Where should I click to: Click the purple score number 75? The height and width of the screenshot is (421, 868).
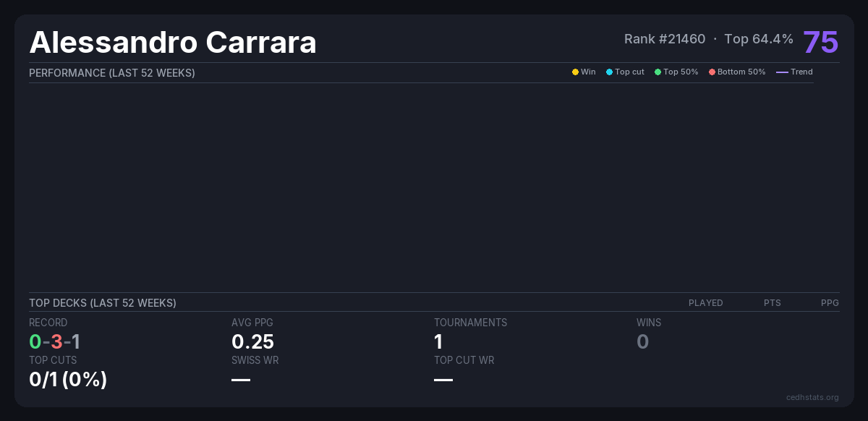pyautogui.click(x=820, y=42)
